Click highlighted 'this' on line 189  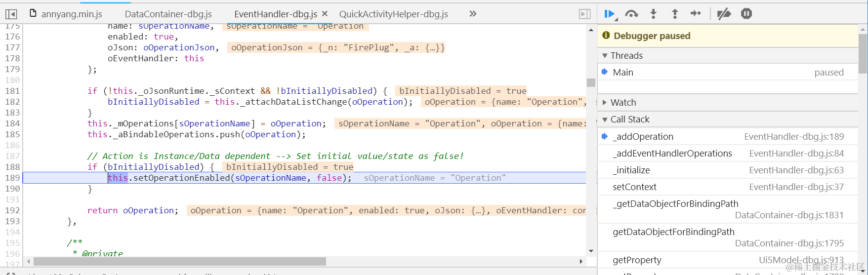118,178
